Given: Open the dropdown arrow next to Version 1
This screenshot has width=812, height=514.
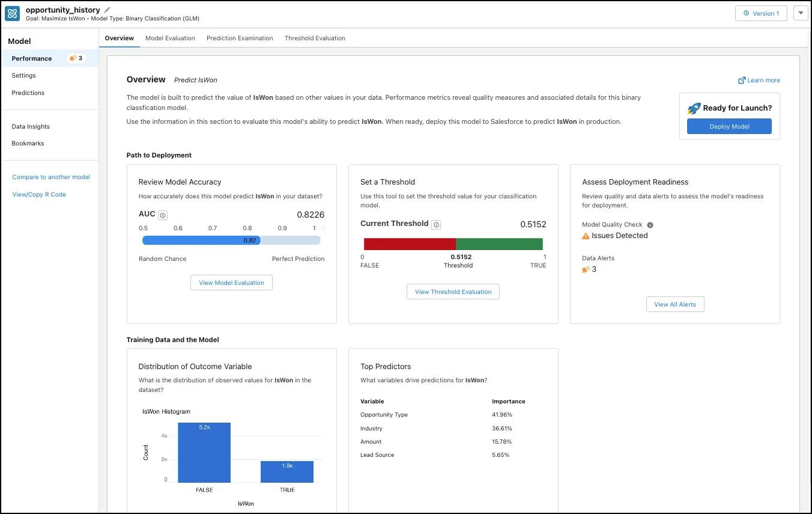Looking at the screenshot, I should click(801, 13).
